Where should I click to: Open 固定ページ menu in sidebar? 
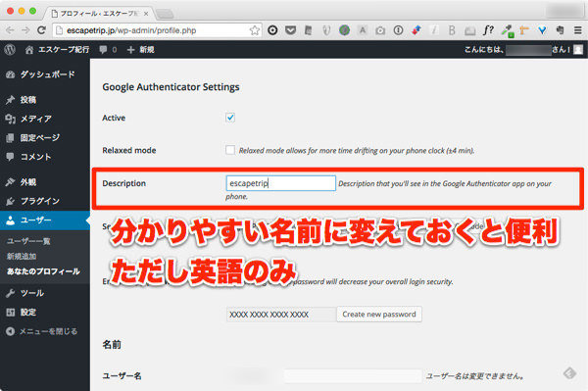tap(45, 137)
